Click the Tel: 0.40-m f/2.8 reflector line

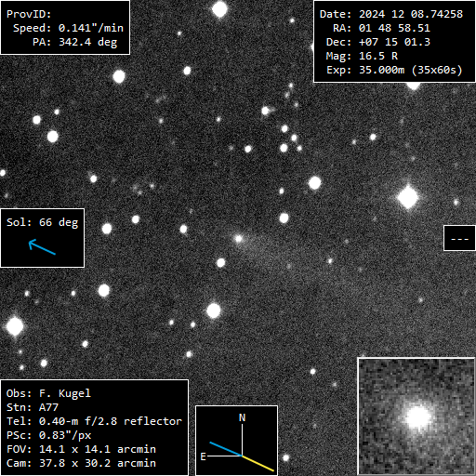click(94, 421)
